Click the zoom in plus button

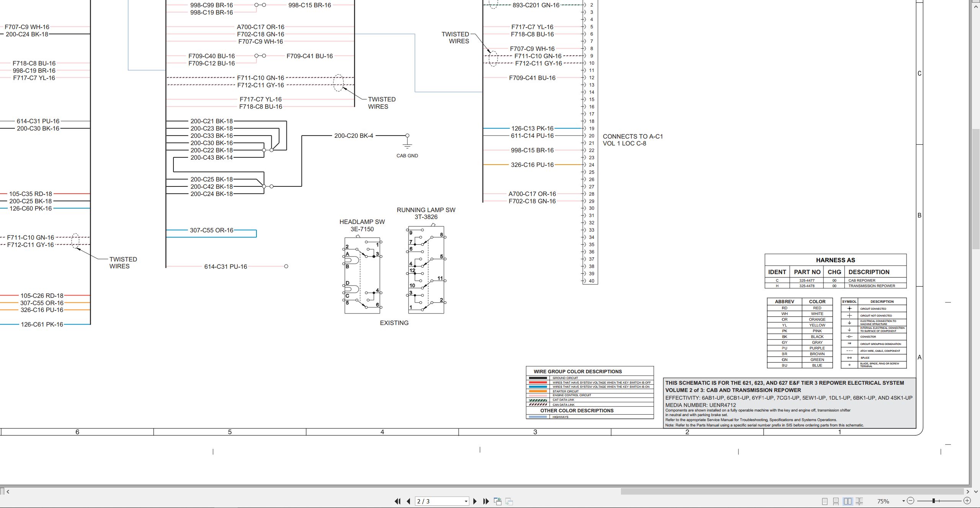(x=967, y=501)
